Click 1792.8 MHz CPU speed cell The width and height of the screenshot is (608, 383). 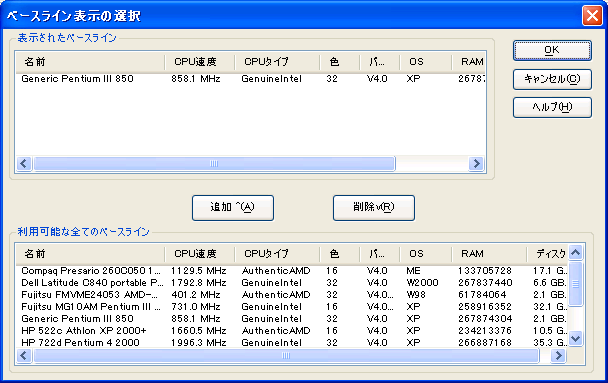(199, 283)
